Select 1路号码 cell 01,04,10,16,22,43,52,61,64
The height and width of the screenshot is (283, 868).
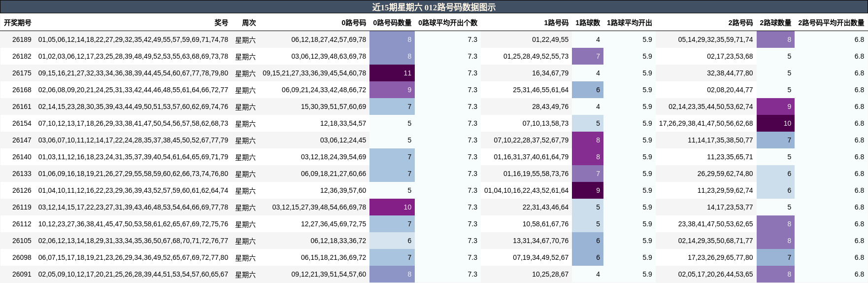pos(526,190)
